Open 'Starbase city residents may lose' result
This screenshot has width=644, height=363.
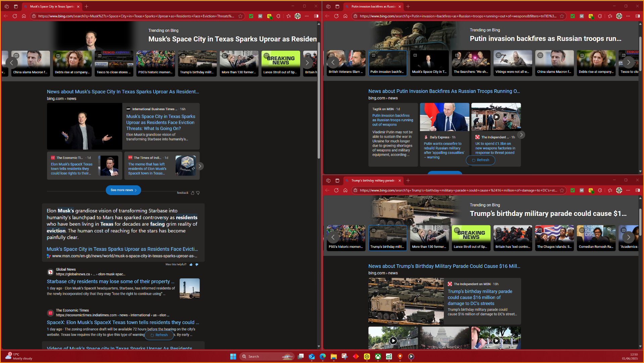[110, 282]
